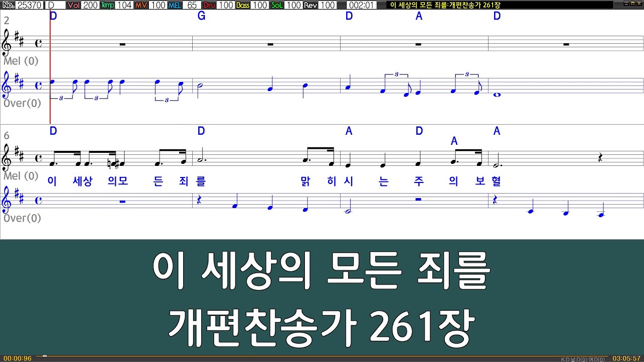Click the lyric syllable 맑
Image resolution: width=644 pixels, height=362 pixels.
305,182
